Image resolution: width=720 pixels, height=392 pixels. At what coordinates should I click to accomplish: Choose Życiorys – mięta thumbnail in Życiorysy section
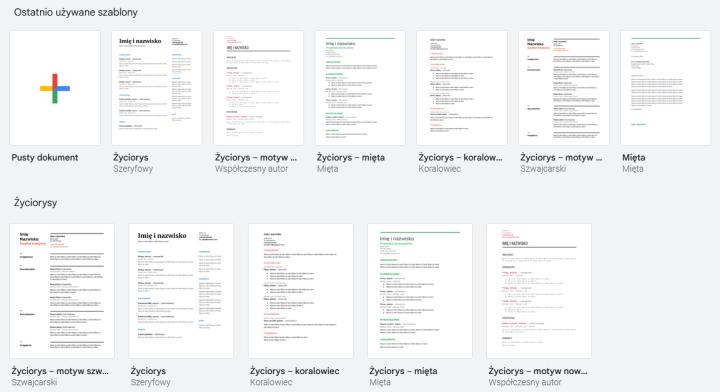(x=420, y=291)
